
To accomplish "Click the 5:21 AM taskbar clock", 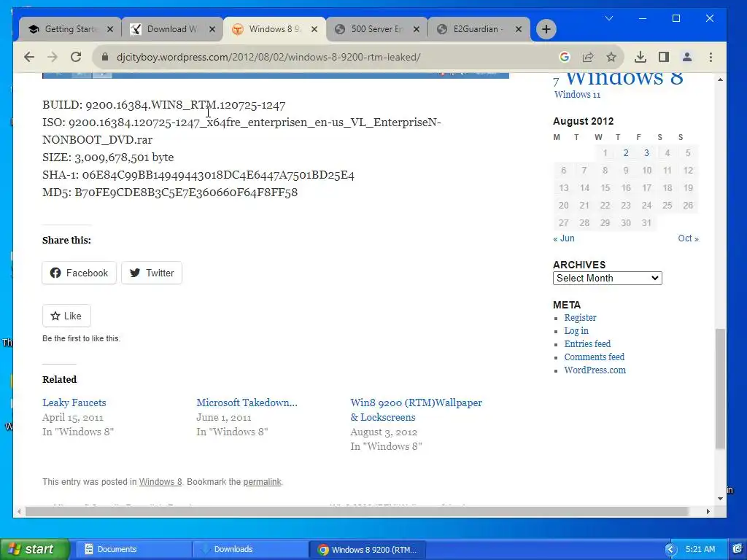I will pyautogui.click(x=700, y=549).
